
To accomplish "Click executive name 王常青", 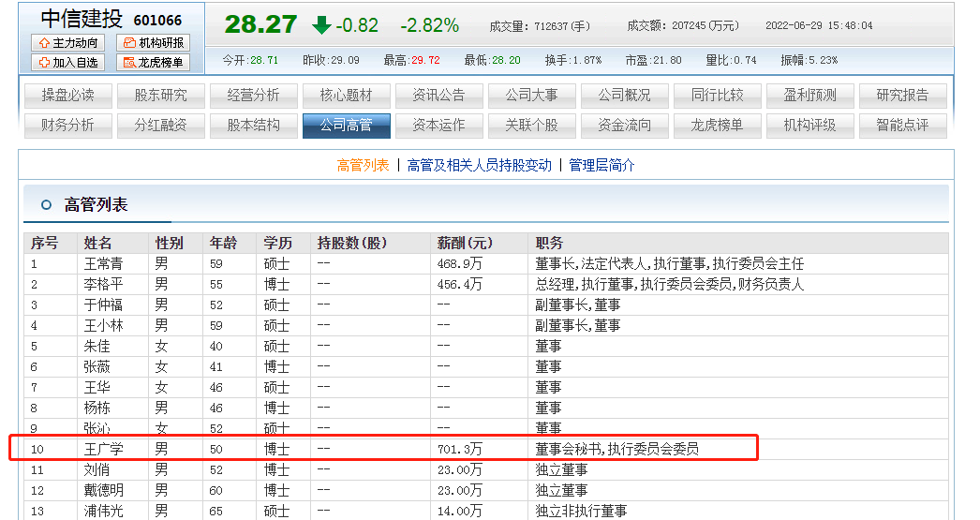I will tap(103, 264).
